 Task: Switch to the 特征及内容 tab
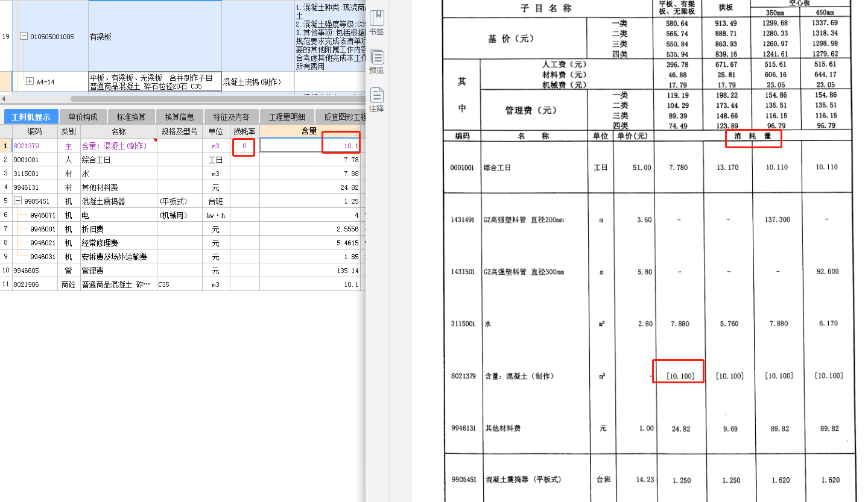[x=232, y=117]
